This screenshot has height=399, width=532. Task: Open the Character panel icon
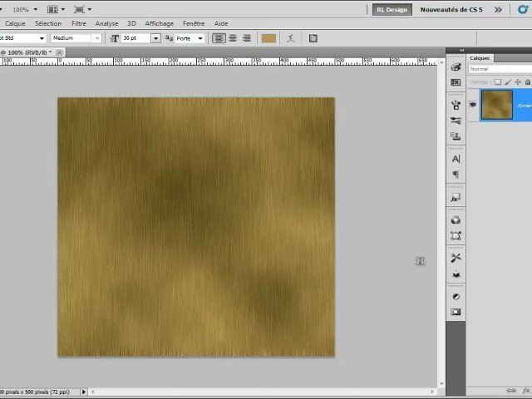click(456, 159)
